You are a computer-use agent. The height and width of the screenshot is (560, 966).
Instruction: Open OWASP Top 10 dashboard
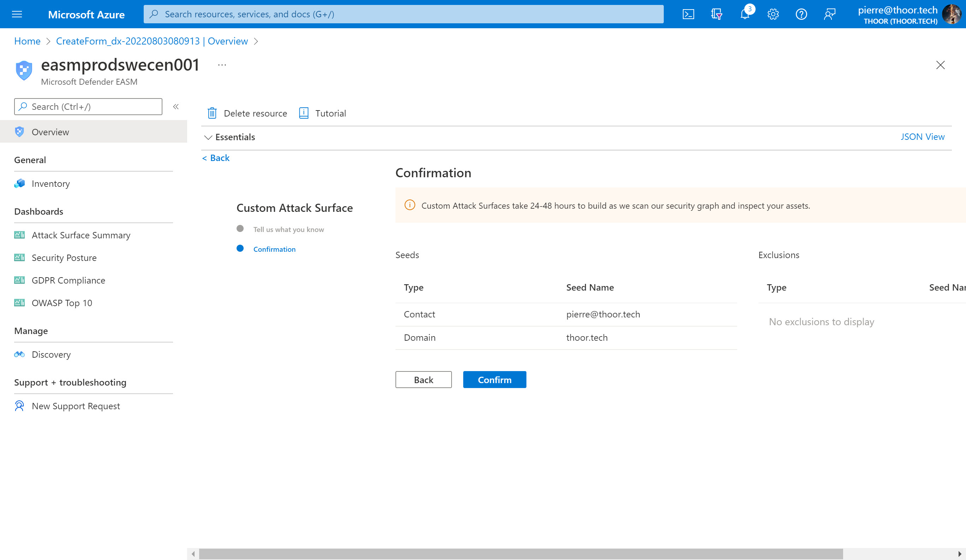click(62, 303)
